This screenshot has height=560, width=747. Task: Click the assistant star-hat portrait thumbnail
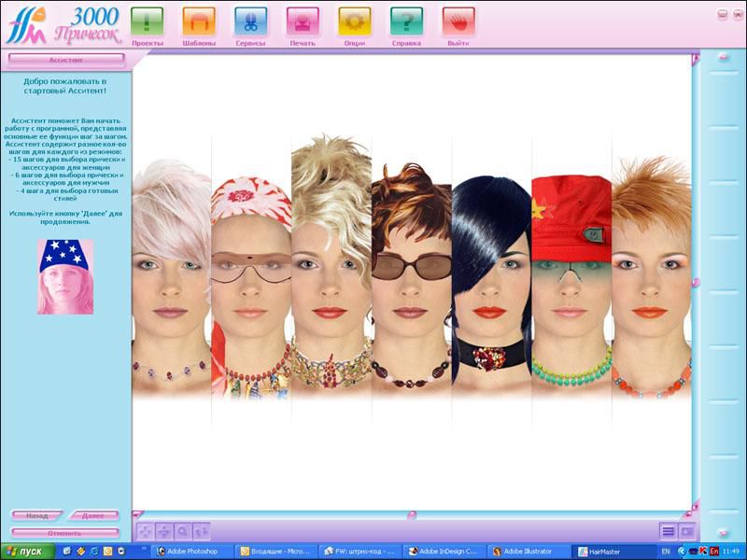coord(65,276)
